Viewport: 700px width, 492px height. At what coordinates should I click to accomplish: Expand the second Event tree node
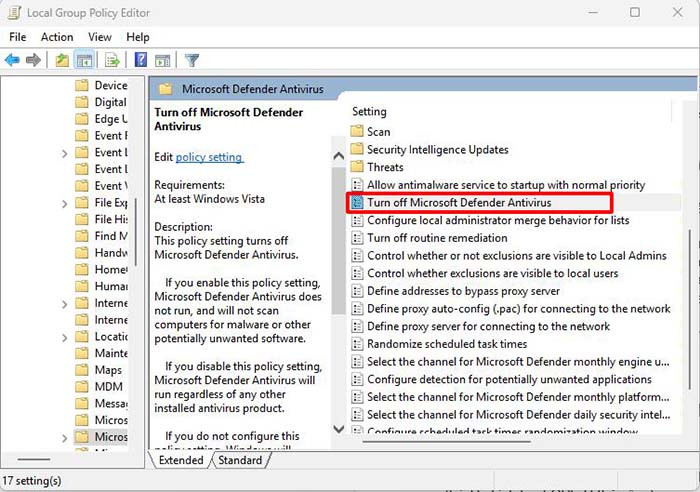(65, 154)
